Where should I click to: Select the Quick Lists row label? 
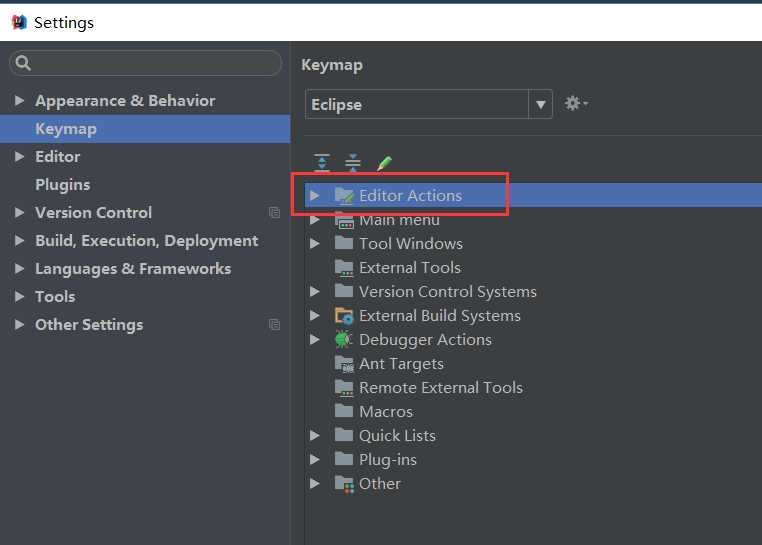point(397,435)
